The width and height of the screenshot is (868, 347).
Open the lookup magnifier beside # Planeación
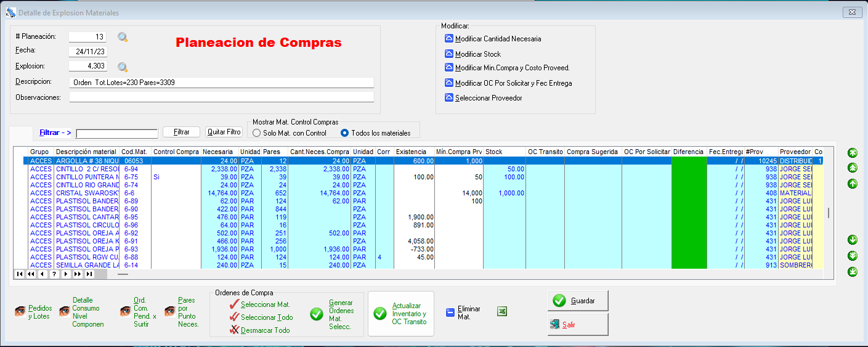click(x=123, y=38)
